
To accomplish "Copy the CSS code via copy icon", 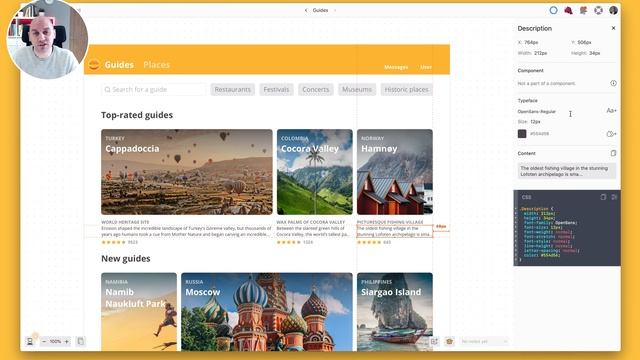I will click(603, 197).
